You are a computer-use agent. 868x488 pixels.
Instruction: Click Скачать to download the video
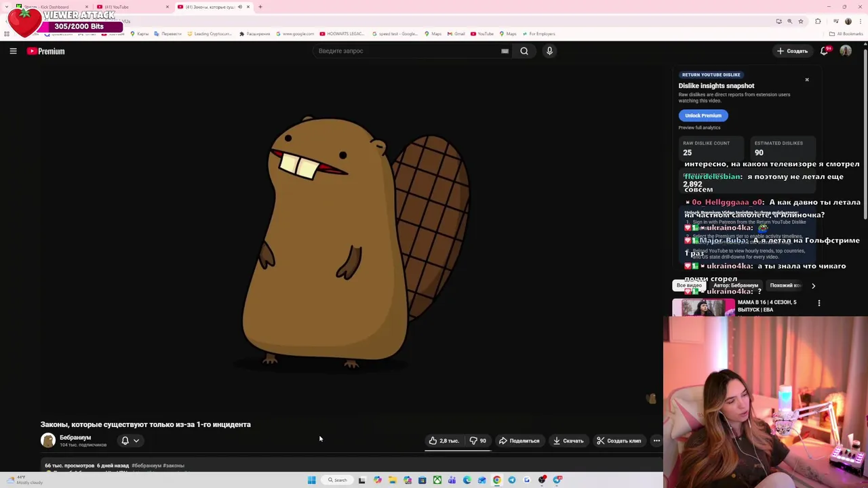pos(568,441)
